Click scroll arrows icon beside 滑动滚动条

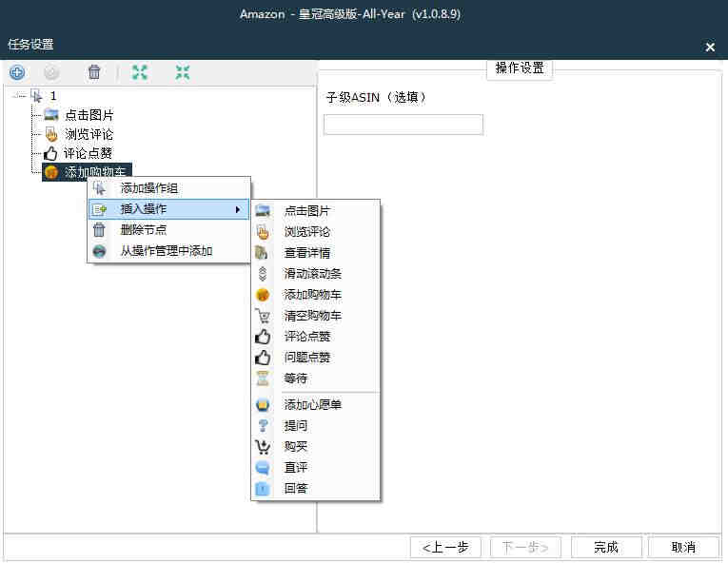tap(263, 273)
